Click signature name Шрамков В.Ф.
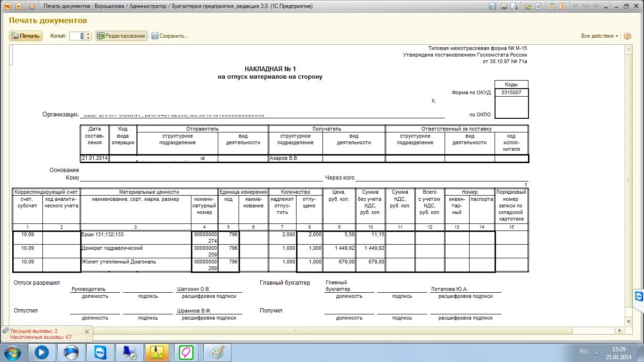 (194, 311)
